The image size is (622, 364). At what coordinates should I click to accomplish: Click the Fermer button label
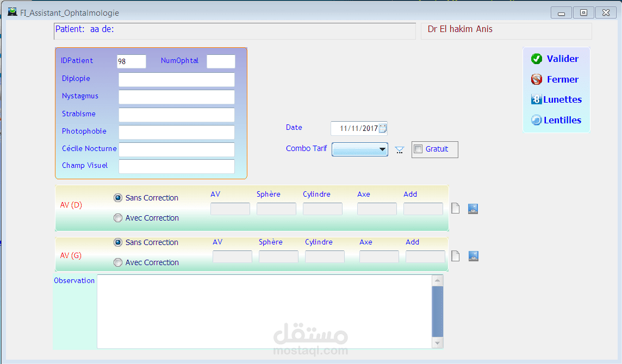click(563, 79)
